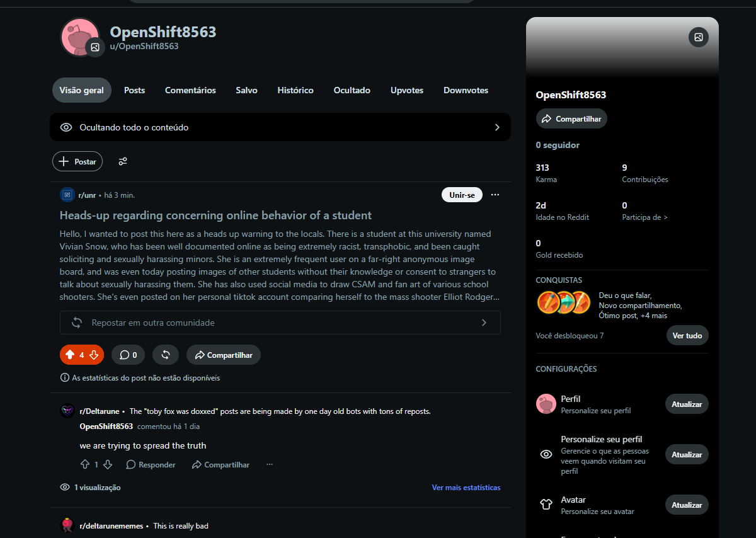Open the r/Deltarune community avatar

[67, 411]
